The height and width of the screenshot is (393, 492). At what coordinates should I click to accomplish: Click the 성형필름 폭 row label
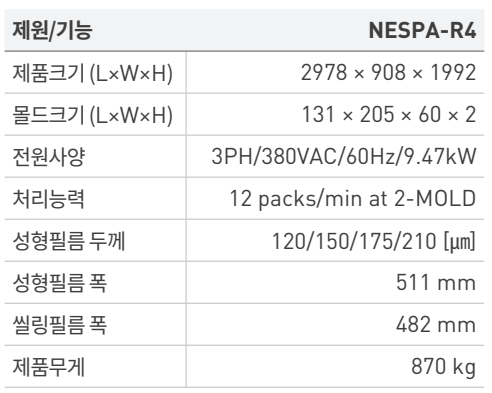[60, 283]
